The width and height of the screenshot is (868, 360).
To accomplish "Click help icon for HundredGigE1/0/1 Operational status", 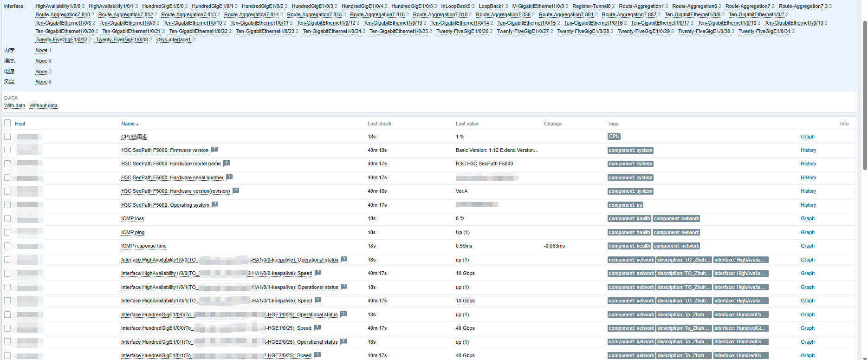I will [x=343, y=341].
